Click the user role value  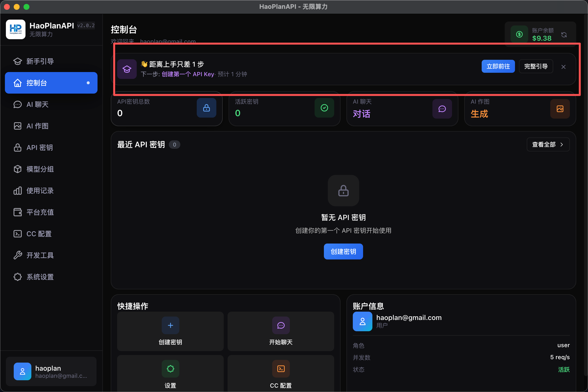click(563, 345)
